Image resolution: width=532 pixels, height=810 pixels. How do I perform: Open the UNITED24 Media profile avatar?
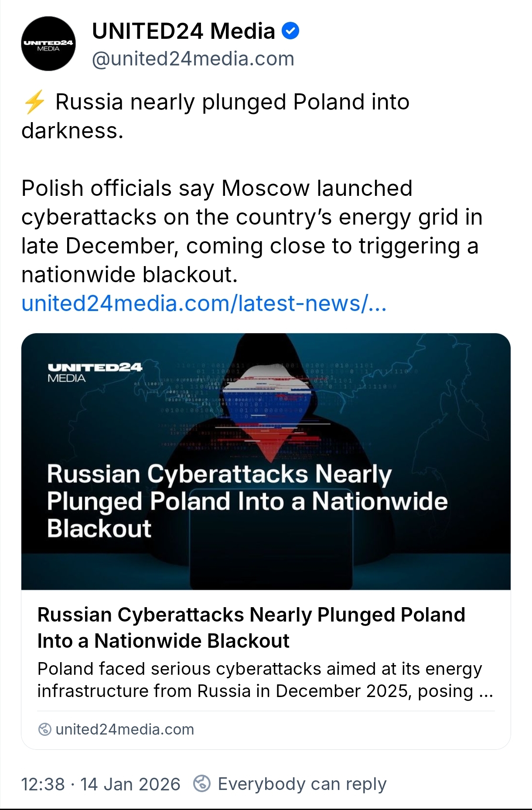pyautogui.click(x=48, y=44)
